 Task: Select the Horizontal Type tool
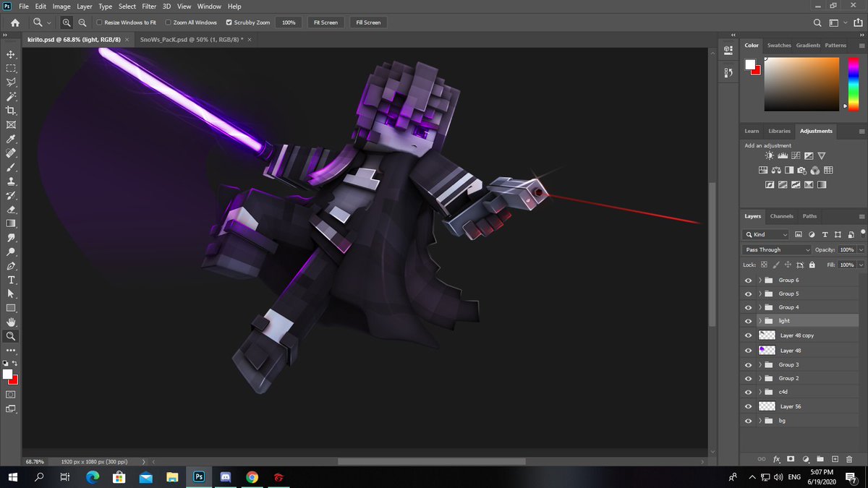[x=11, y=280]
